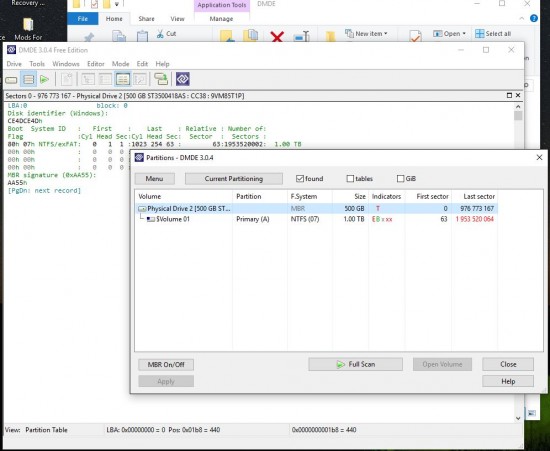Click the dialog's Close button
The height and width of the screenshot is (451, 550).
click(x=508, y=364)
